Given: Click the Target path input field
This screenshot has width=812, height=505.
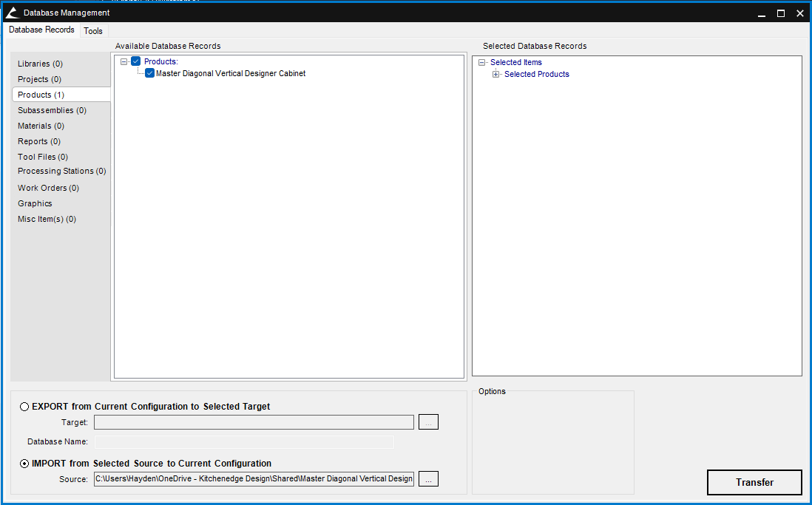Looking at the screenshot, I should pos(254,422).
